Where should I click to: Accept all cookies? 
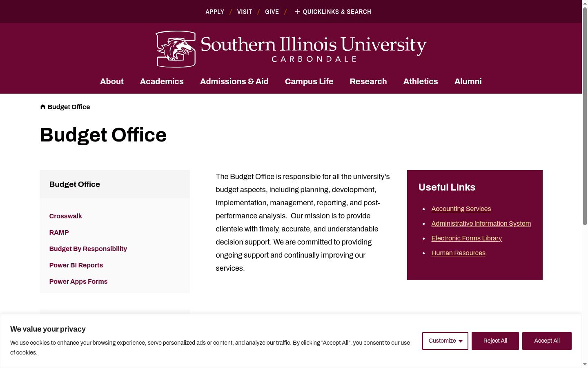point(547,341)
